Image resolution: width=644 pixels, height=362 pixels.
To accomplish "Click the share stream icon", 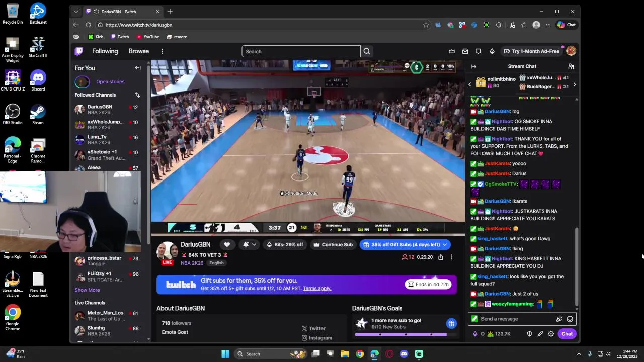I will [441, 257].
